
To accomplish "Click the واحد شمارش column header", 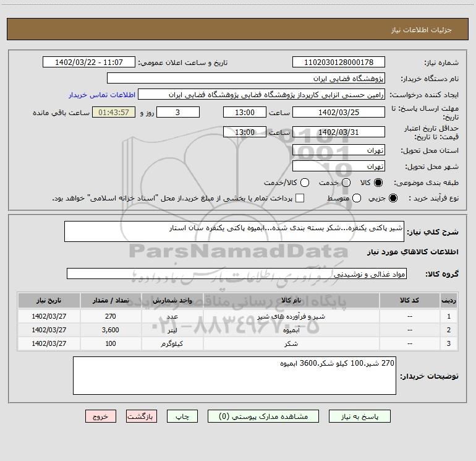I will pos(172,300).
